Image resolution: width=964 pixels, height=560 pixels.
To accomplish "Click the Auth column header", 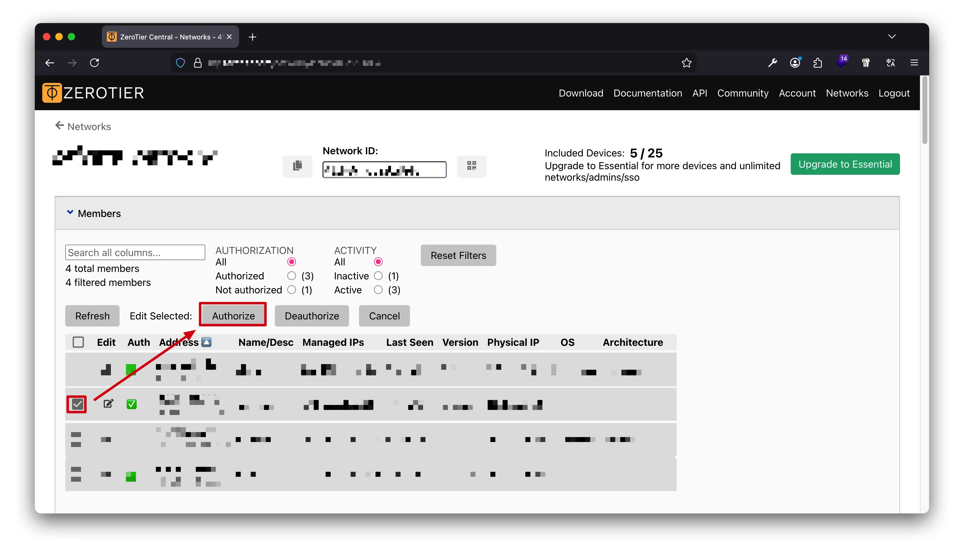I will click(139, 342).
